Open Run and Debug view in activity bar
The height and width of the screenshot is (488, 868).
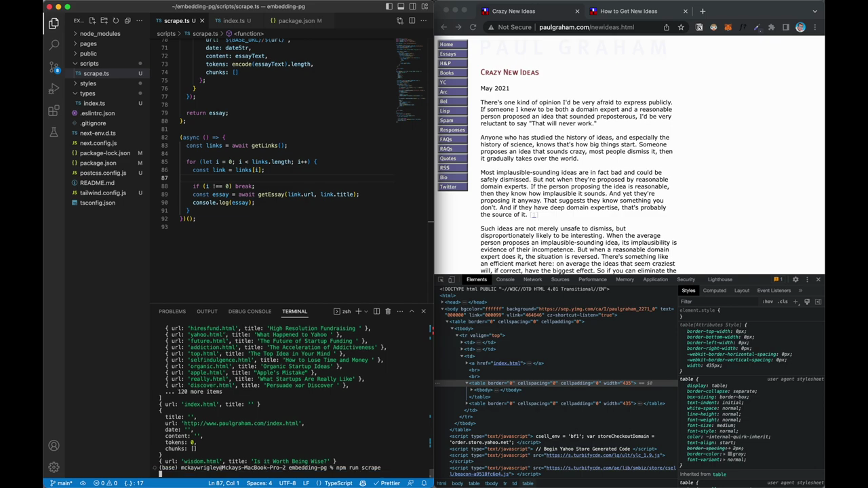[54, 88]
